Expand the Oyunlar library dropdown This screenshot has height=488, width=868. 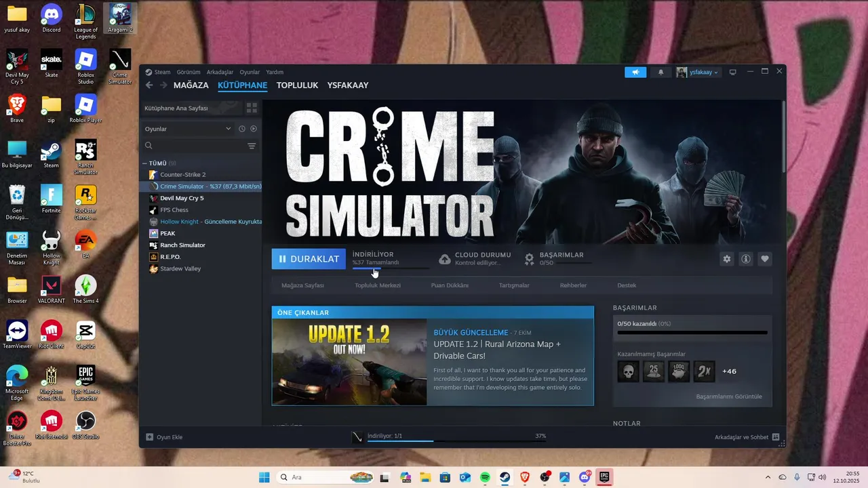(x=188, y=129)
